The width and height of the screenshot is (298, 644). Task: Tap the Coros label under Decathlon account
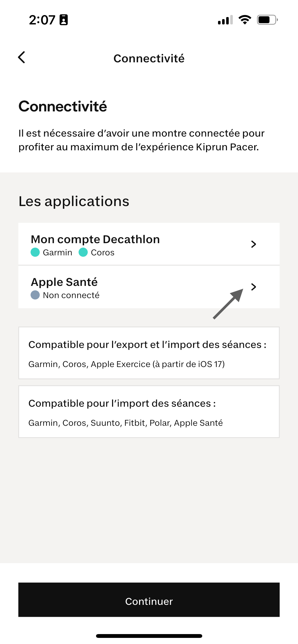103,252
